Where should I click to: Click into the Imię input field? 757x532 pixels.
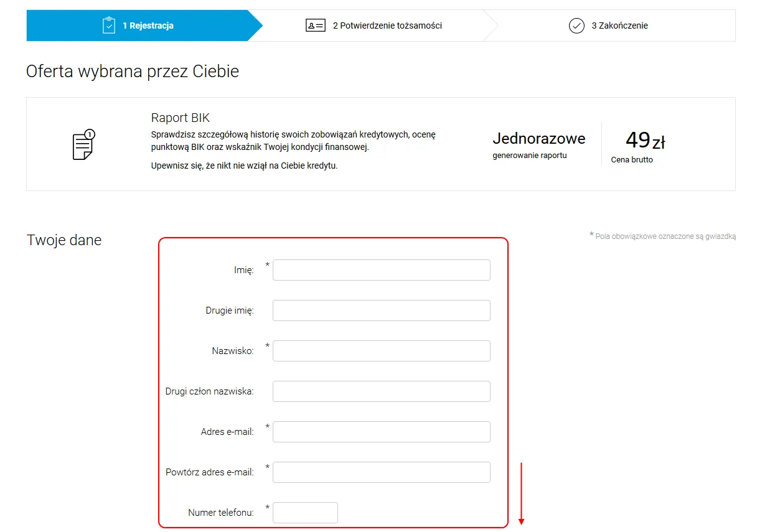tap(381, 269)
